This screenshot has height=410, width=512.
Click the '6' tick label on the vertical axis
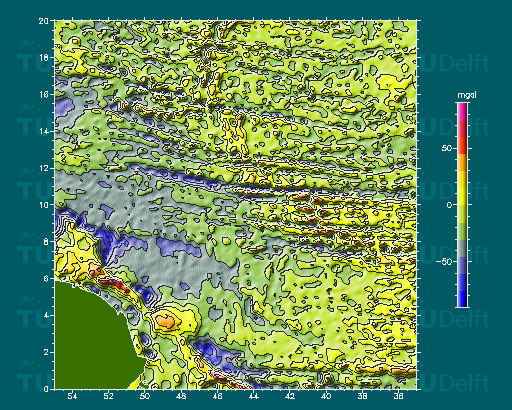coord(46,278)
